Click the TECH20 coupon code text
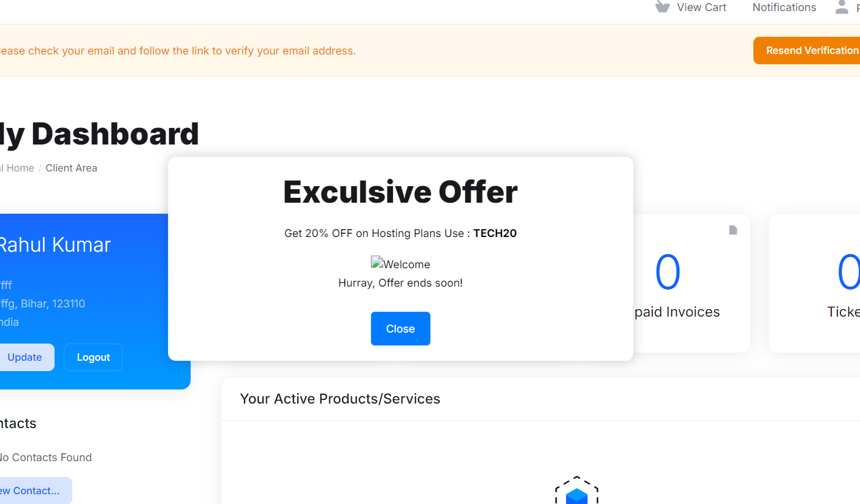The width and height of the screenshot is (860, 504). 495,233
